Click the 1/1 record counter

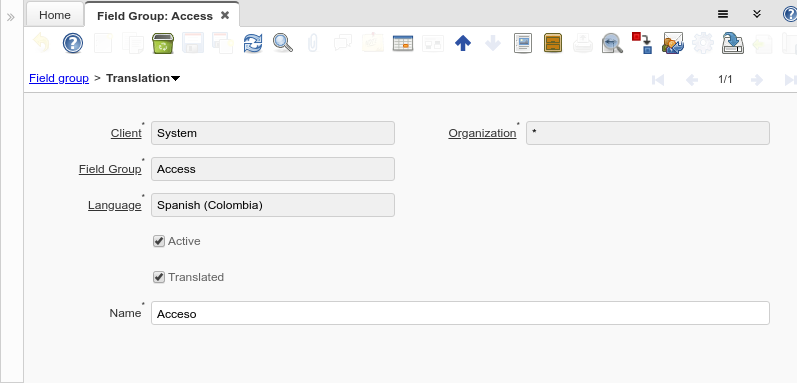click(x=725, y=79)
